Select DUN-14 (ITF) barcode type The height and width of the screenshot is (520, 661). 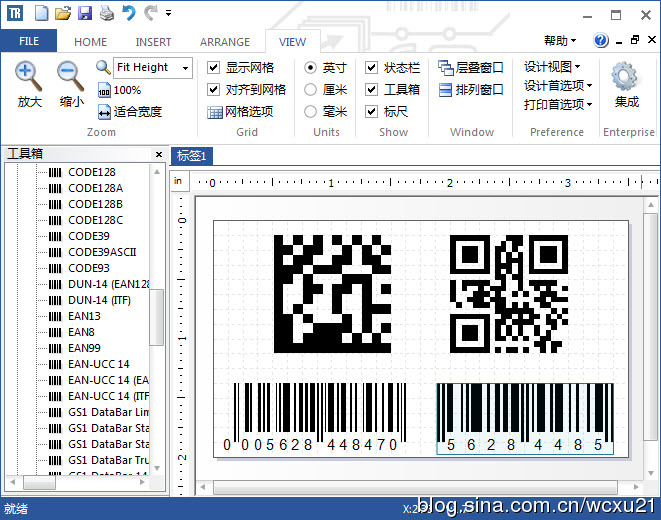point(99,300)
